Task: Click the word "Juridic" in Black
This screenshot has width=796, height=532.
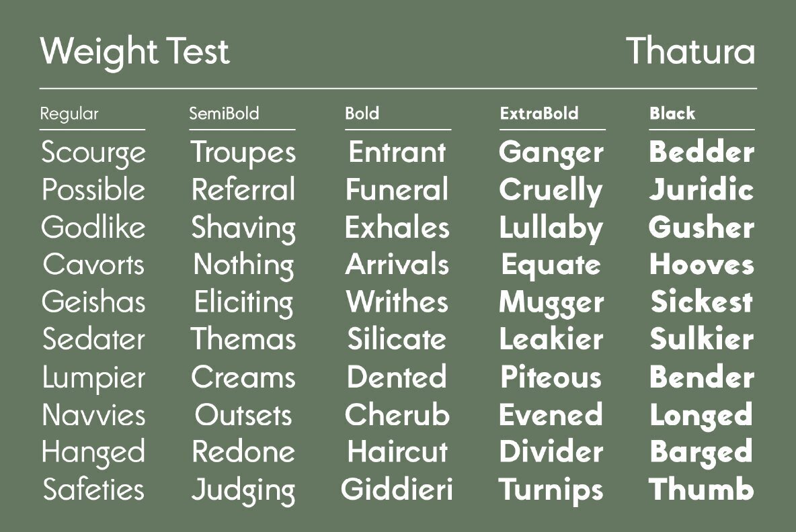Action: click(x=701, y=191)
